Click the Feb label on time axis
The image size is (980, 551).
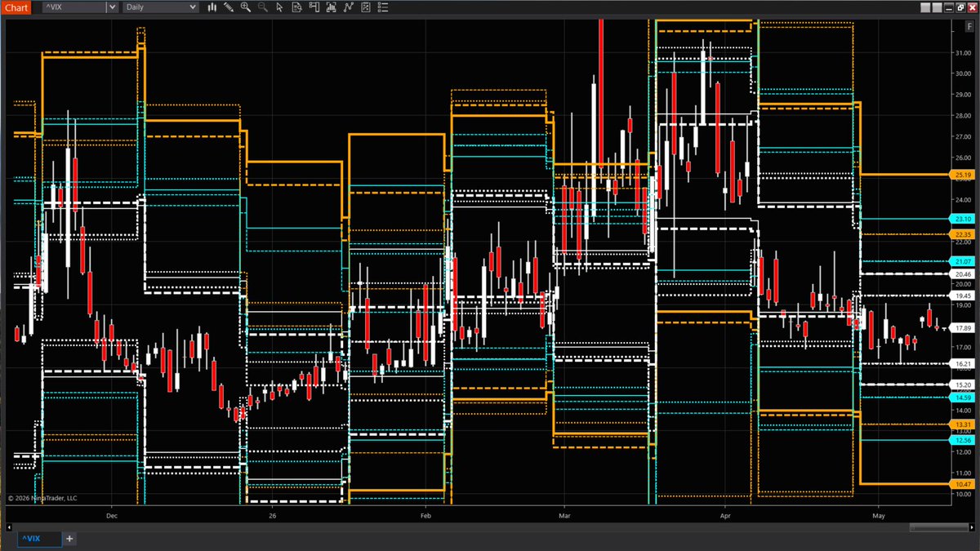425,516
